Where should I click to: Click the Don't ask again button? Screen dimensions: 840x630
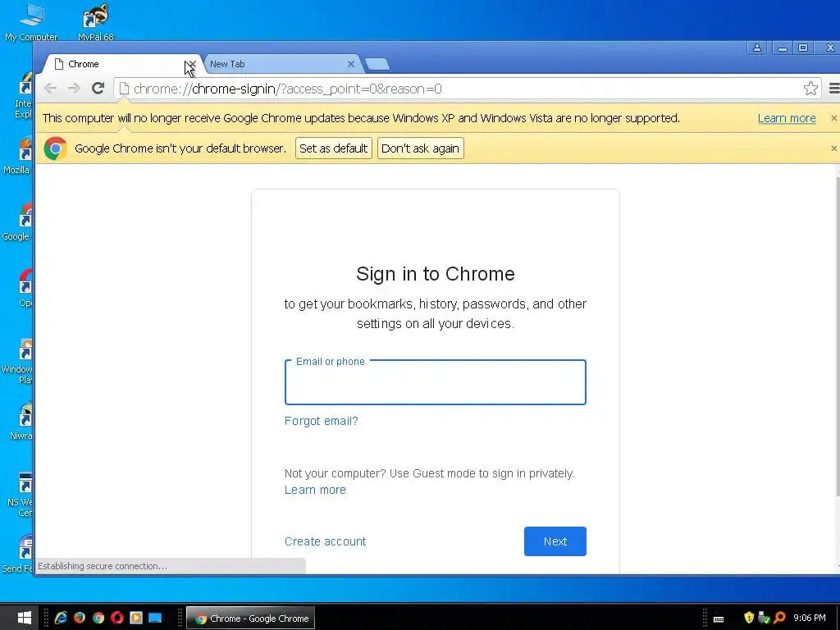(x=421, y=148)
